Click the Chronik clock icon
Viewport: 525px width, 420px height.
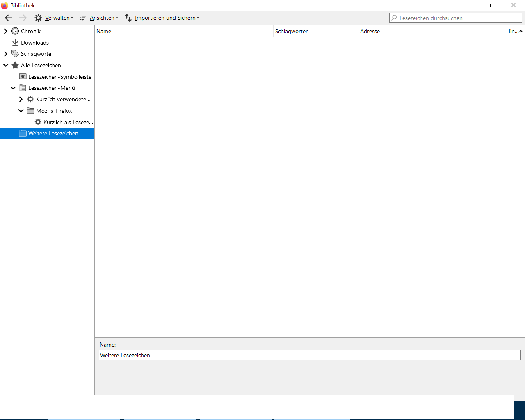(x=15, y=31)
